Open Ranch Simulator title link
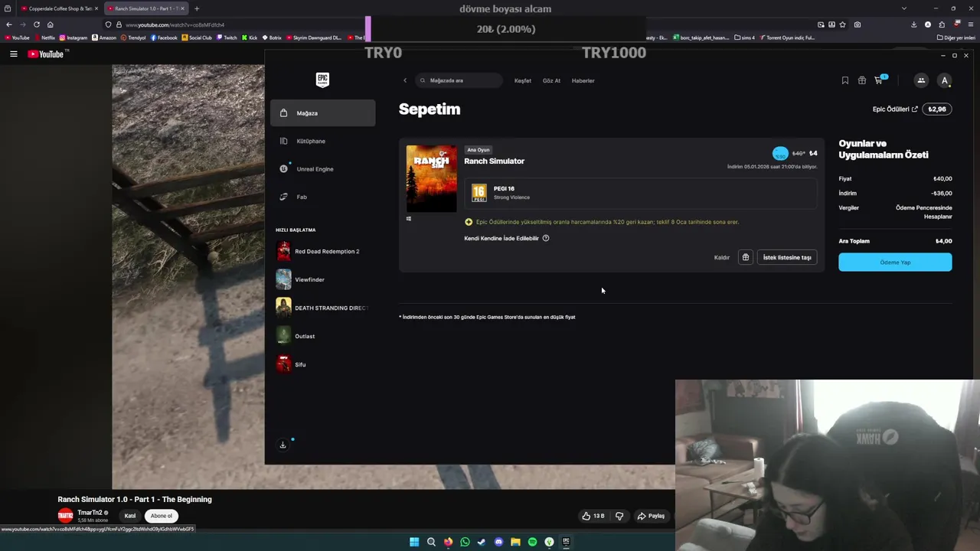This screenshot has width=980, height=551. [x=494, y=161]
